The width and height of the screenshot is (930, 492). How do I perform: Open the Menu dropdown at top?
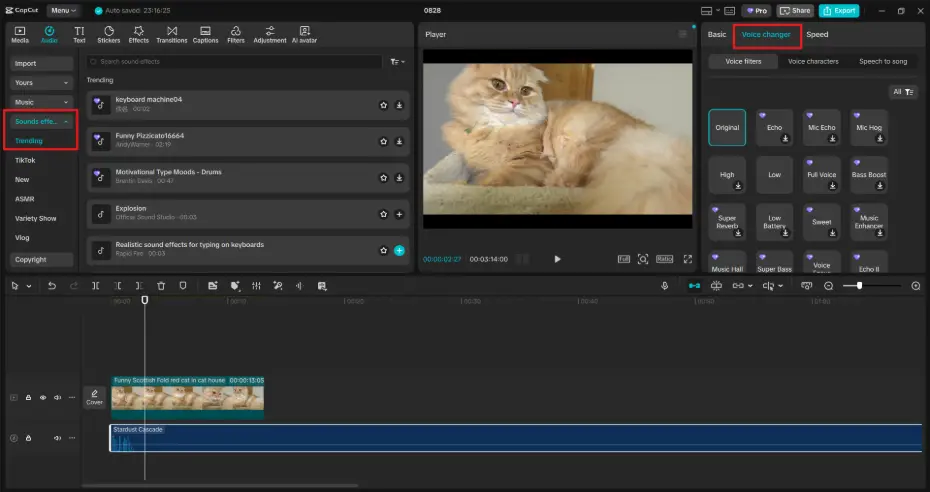pyautogui.click(x=62, y=10)
